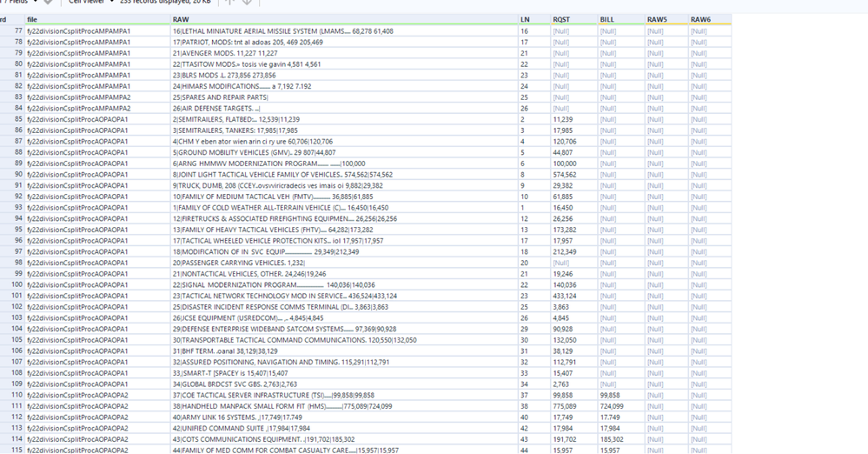
Task: Select the 'file' column header
Action: (97, 19)
